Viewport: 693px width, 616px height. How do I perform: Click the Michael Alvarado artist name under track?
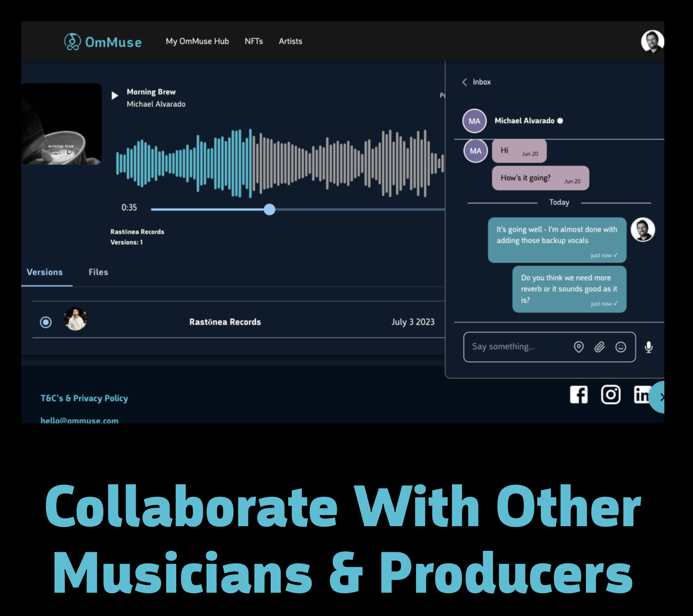click(156, 104)
